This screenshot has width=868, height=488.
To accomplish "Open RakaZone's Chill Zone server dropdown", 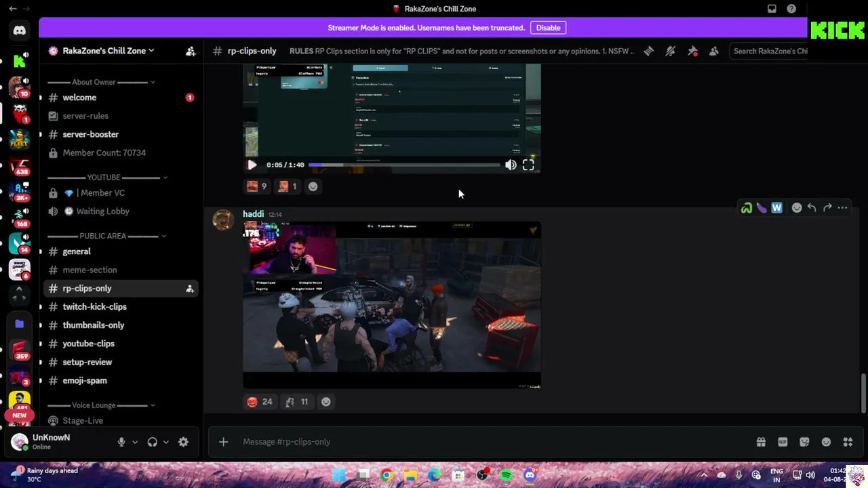I will click(108, 51).
